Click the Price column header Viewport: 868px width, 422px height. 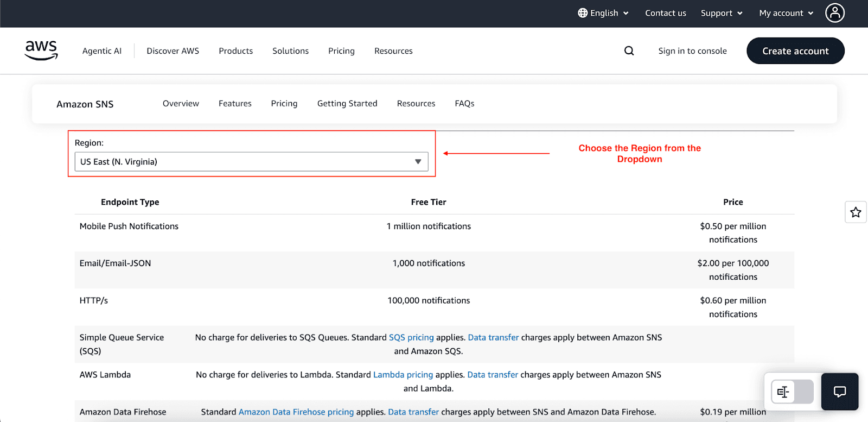tap(733, 202)
